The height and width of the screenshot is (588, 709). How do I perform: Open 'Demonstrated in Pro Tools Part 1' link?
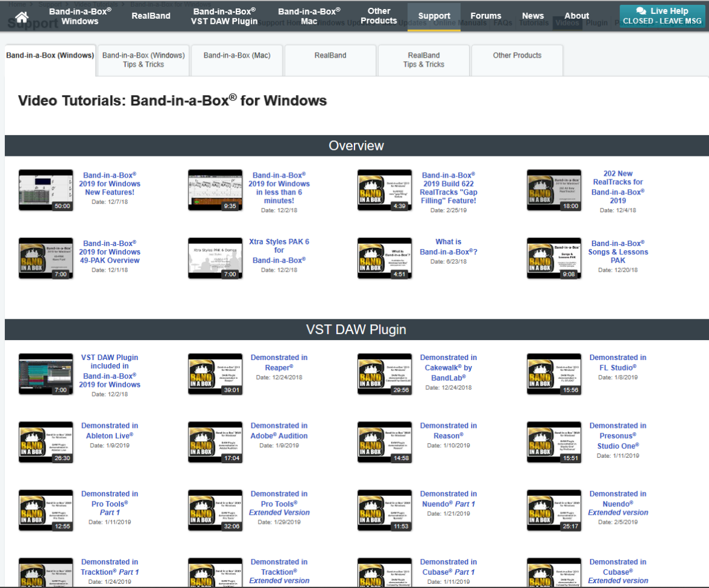click(110, 503)
